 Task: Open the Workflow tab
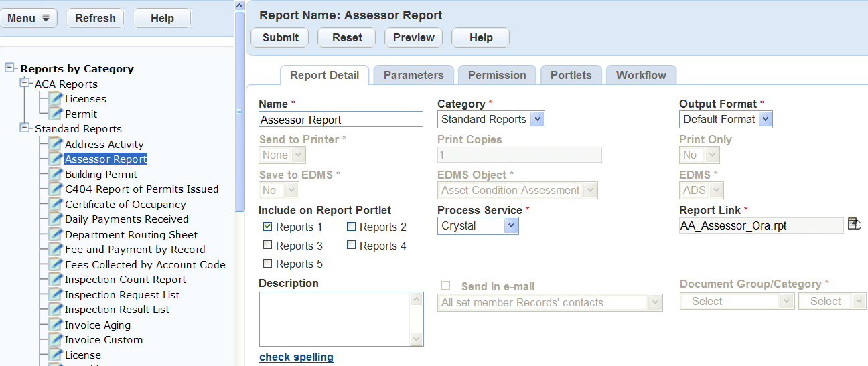pyautogui.click(x=641, y=75)
